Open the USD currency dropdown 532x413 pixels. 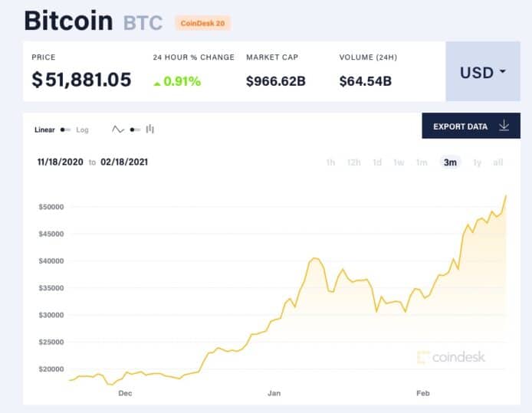point(483,71)
